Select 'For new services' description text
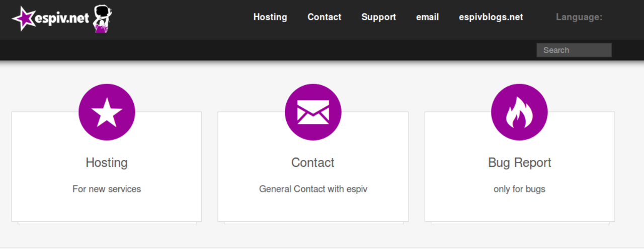644x252 pixels. 107,189
